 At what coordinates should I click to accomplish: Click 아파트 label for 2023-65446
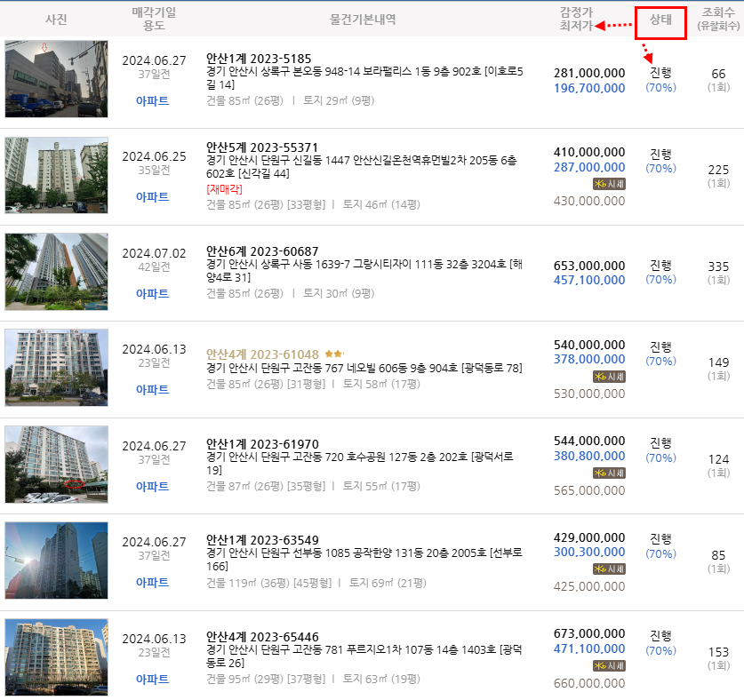pos(152,680)
